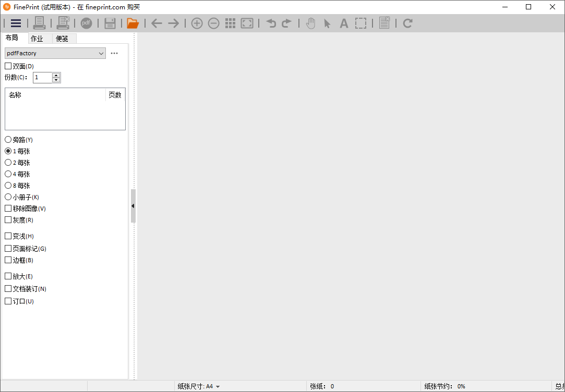Select the hand pan tool
This screenshot has height=392, width=565.
(310, 23)
